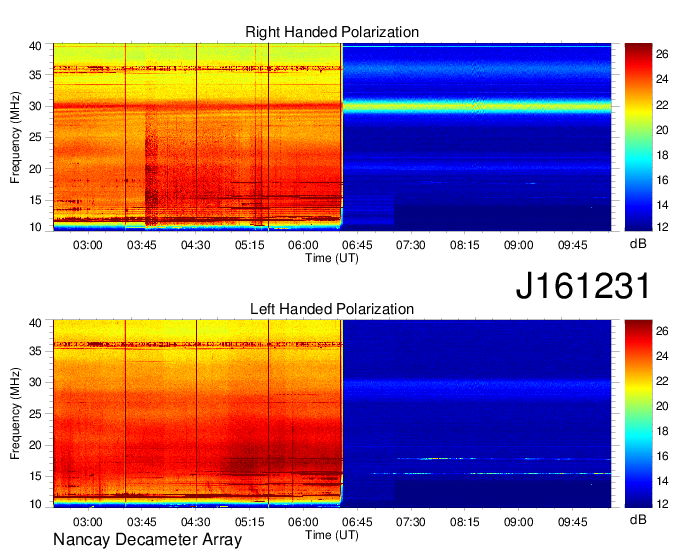680x552 pixels.
Task: Click the 03:45 time tick of Right Handed plot
Action: [142, 245]
